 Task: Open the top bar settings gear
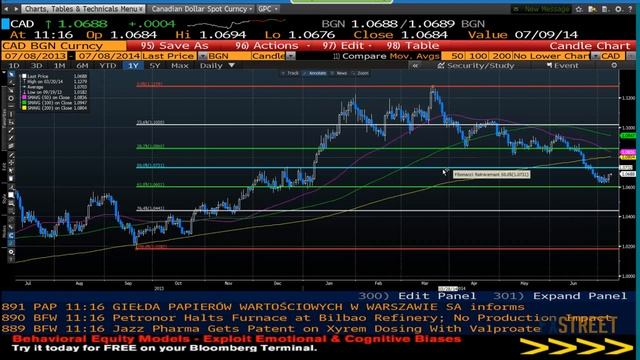(618, 9)
